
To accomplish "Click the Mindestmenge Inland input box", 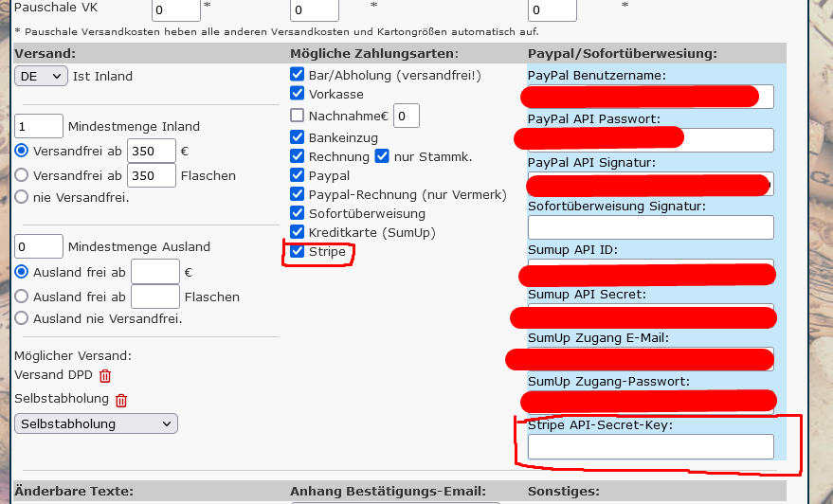I will click(x=39, y=126).
